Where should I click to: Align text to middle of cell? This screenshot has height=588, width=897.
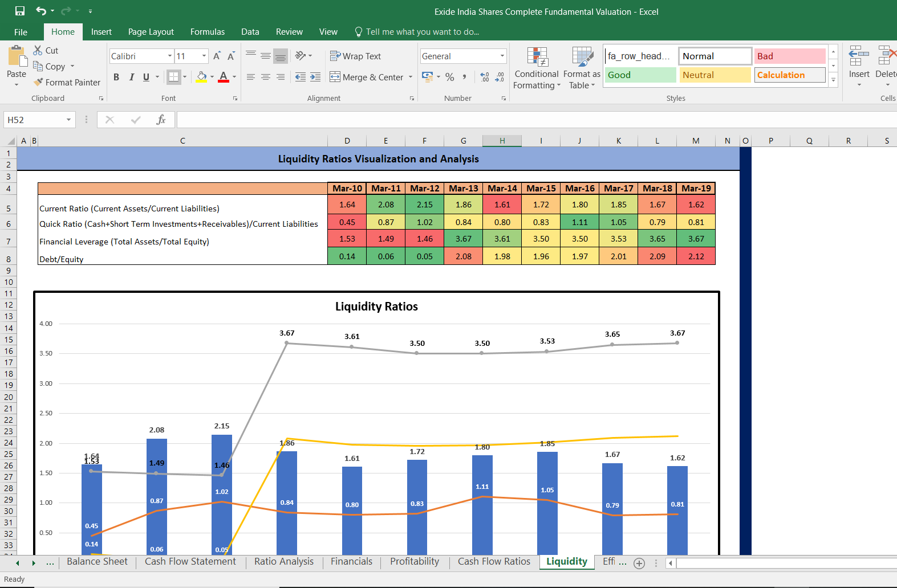point(266,56)
